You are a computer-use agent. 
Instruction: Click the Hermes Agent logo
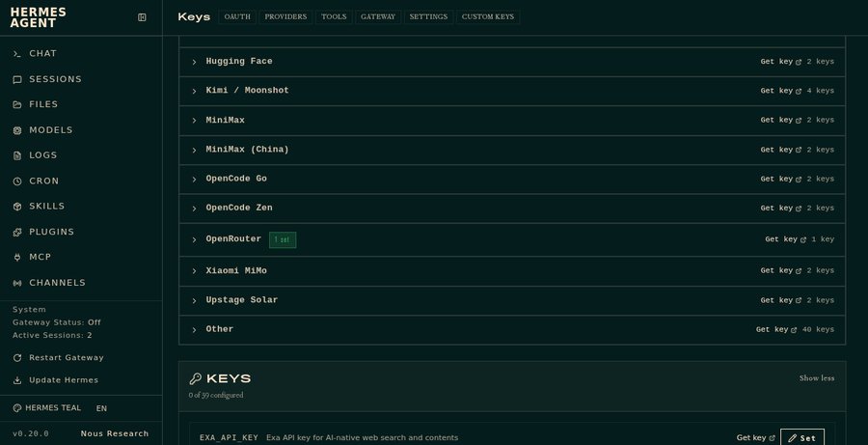point(39,17)
